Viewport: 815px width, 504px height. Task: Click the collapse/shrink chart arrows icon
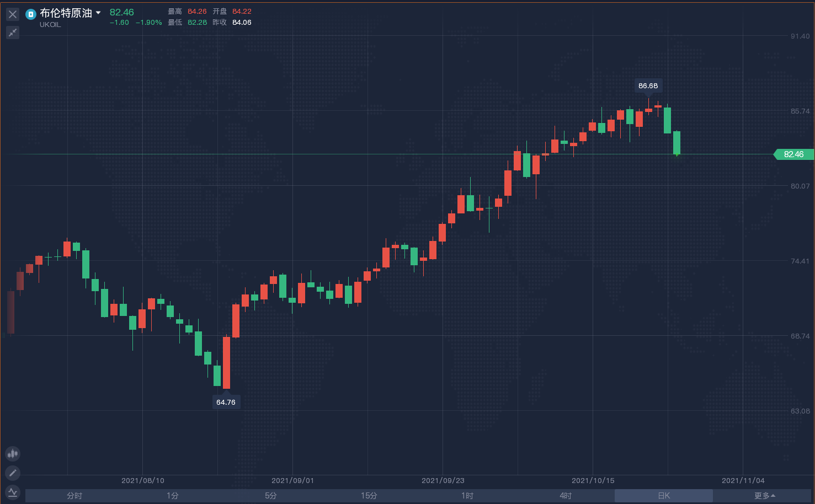13,33
